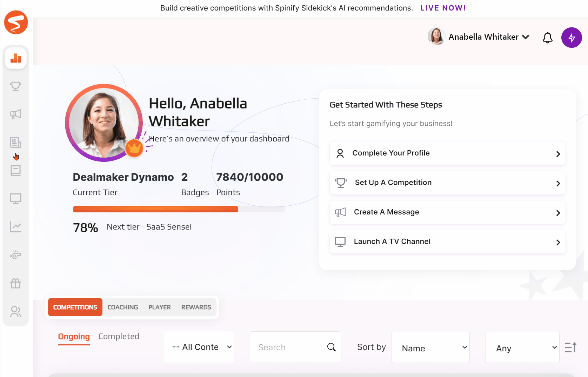This screenshot has width=588, height=377.
Task: Click the LIVE NOW! announcement link
Action: (x=443, y=8)
